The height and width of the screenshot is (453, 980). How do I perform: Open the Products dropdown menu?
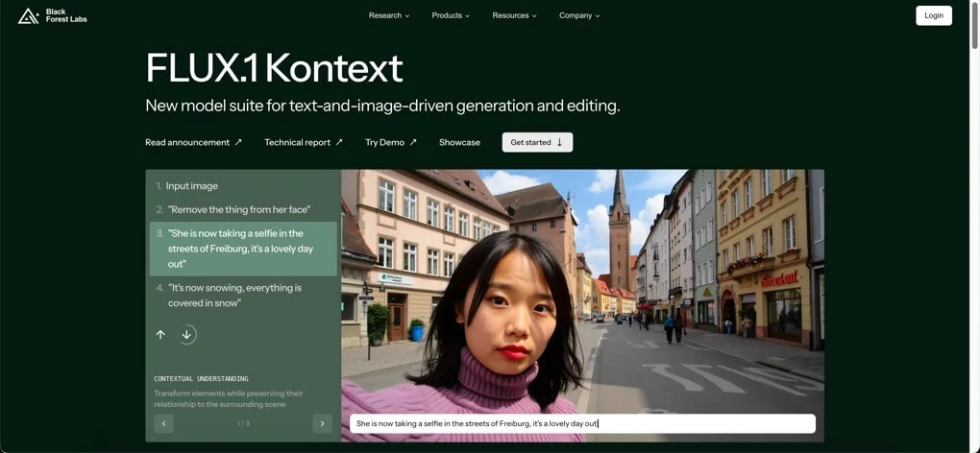(x=451, y=15)
